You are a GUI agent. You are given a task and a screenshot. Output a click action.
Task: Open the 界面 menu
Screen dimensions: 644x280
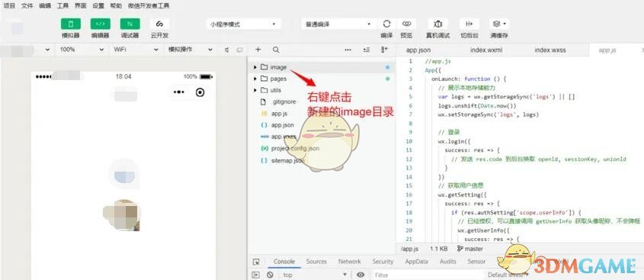[x=81, y=6]
